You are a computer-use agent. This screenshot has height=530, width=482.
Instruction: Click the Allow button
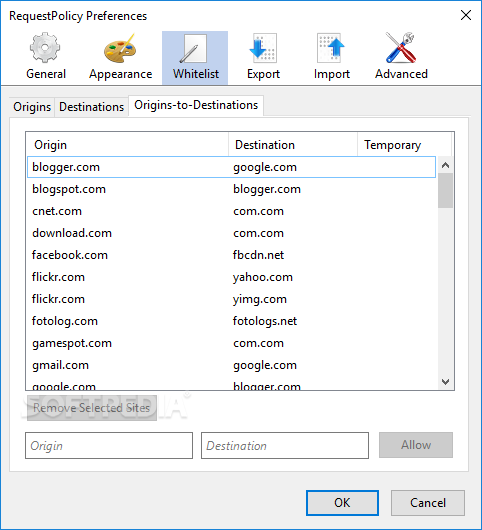pos(416,445)
